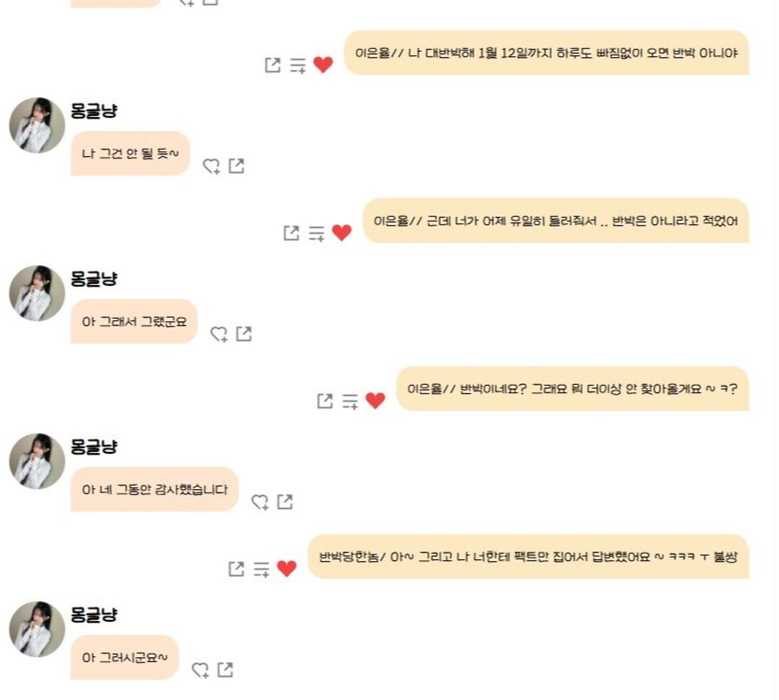The width and height of the screenshot is (779, 700).
Task: Open list-add menu beside '반박당한놈' message
Action: coord(262,569)
